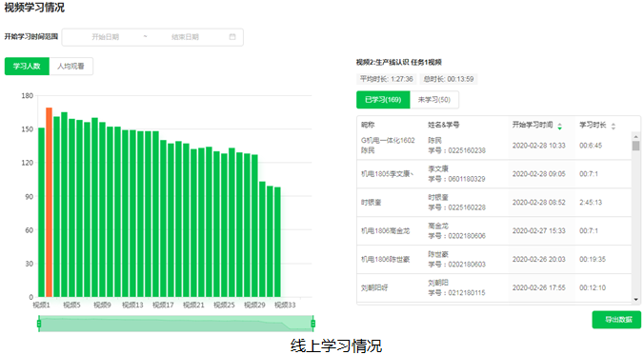Sort by 开始学习时间 using the arrow icon

(559, 127)
